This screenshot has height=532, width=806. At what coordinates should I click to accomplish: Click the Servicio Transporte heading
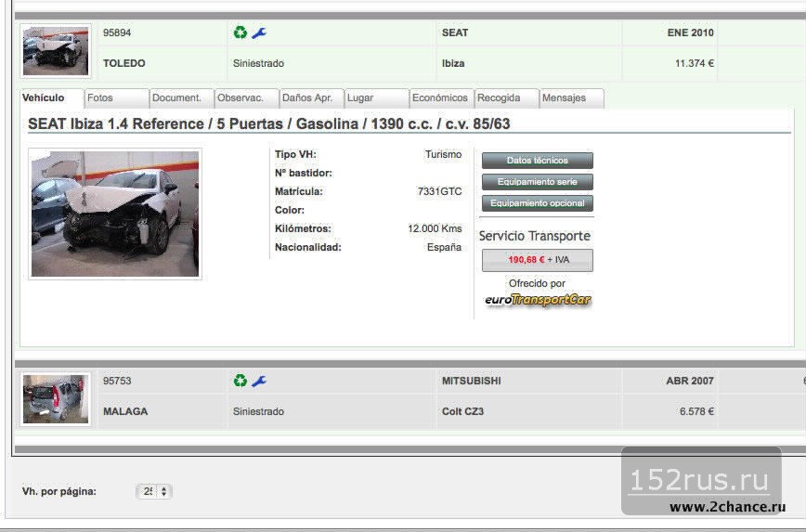point(535,236)
